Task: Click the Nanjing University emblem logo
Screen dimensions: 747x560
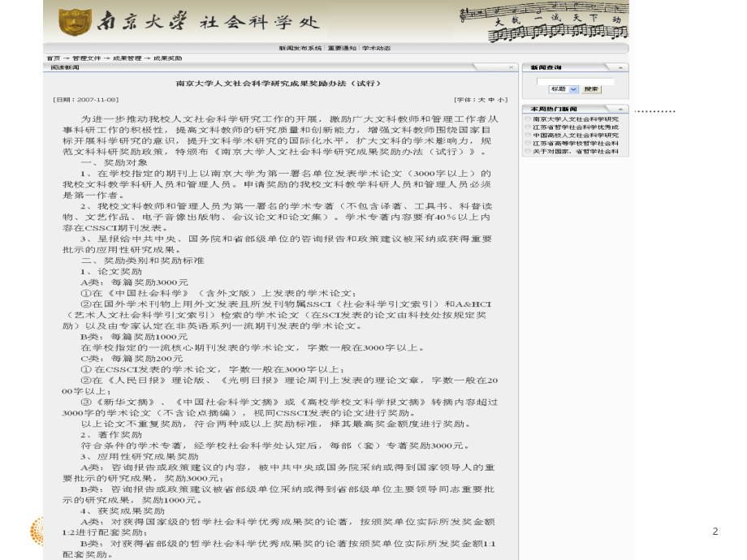Action: point(75,23)
